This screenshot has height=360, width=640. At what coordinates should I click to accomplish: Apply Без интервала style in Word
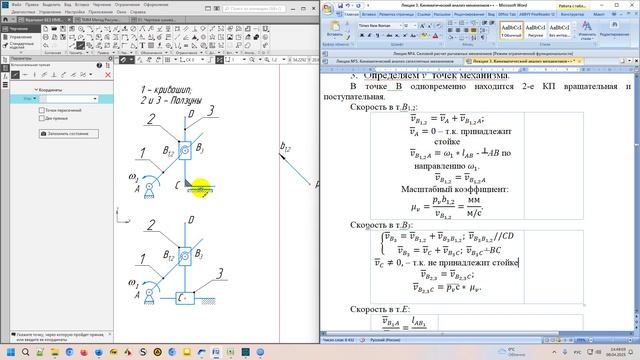click(x=559, y=30)
